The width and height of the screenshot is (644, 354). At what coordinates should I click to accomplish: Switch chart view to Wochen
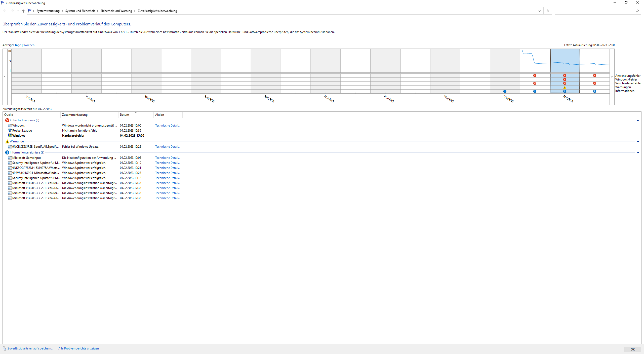(x=29, y=45)
